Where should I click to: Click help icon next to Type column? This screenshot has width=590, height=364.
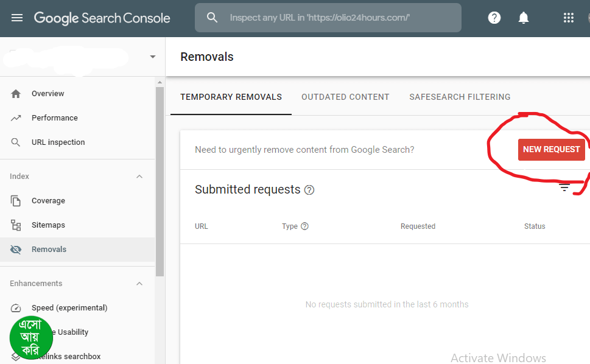(305, 226)
